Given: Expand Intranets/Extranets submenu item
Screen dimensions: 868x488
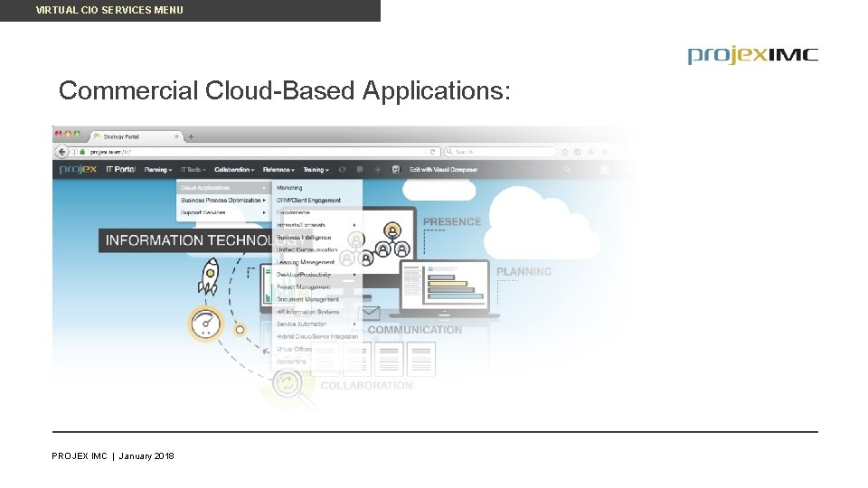Looking at the screenshot, I should tap(316, 225).
